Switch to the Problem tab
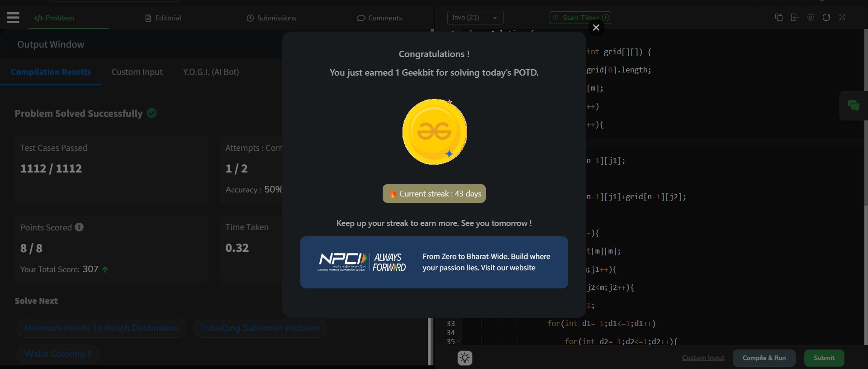The image size is (868, 369). (54, 18)
